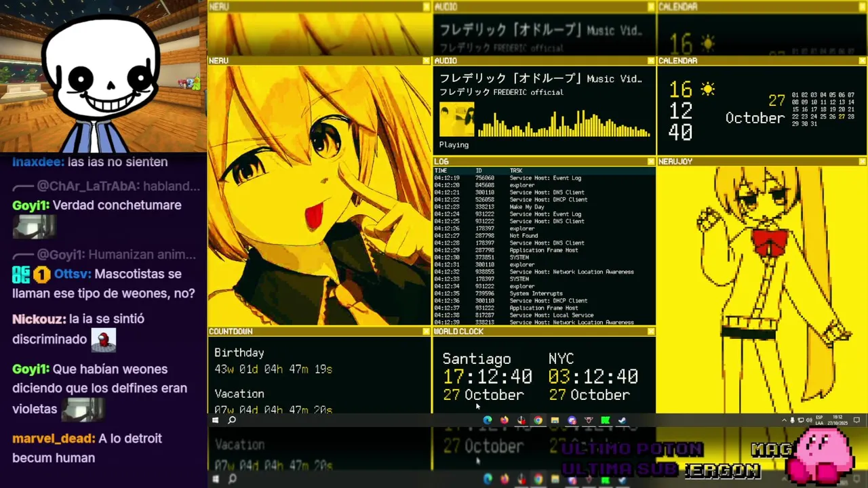Click the pixel badge left of Ottsv's '1' badge
Image resolution: width=868 pixels, height=488 pixels.
tap(21, 274)
